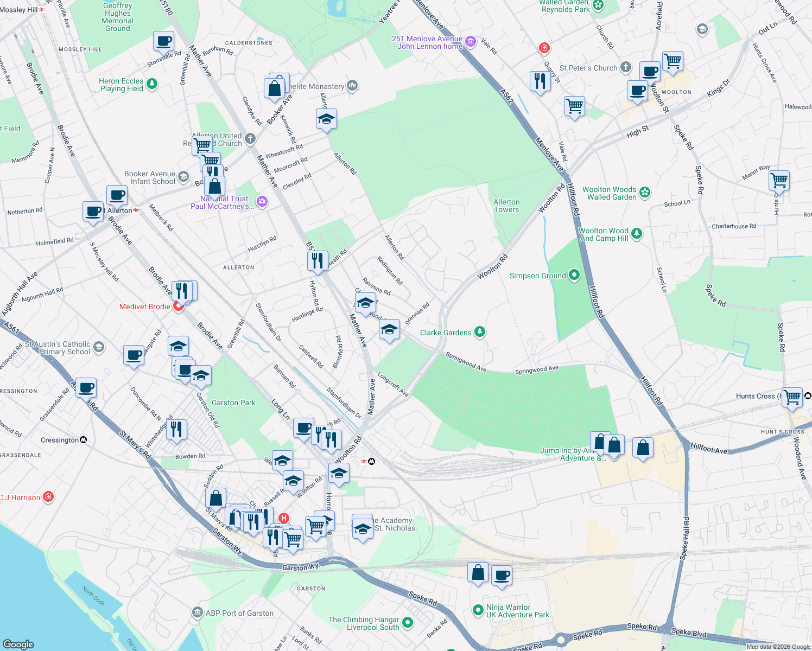Select the 'Geoffrey Hughes Memorial Ground' label
The image size is (812, 651).
[x=118, y=17]
